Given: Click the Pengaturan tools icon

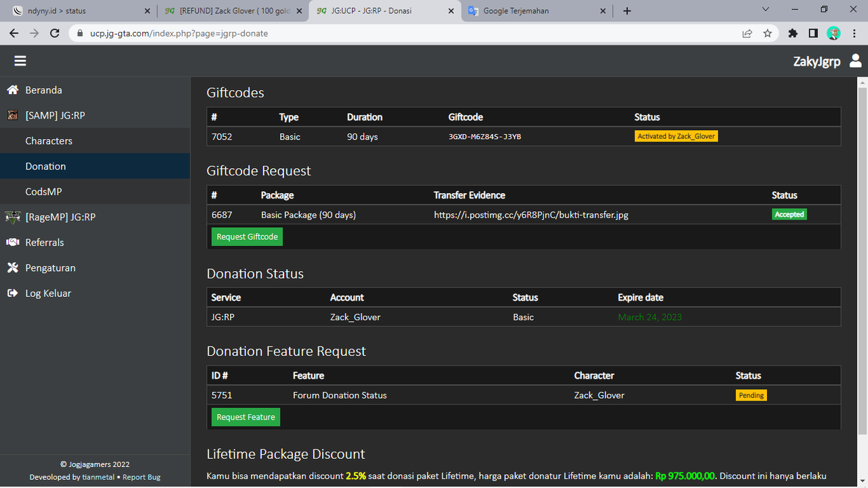Looking at the screenshot, I should coord(12,268).
